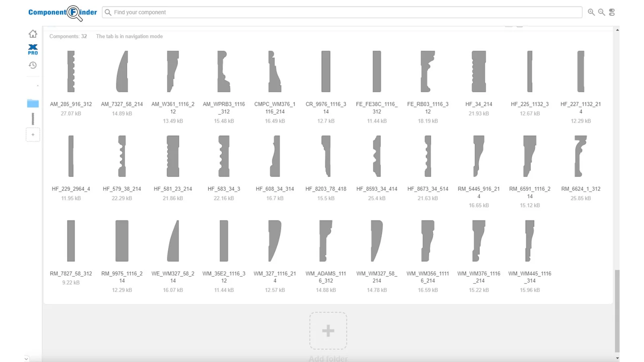Click the X PRO sidebar icon
The height and width of the screenshot is (362, 644).
pyautogui.click(x=33, y=49)
